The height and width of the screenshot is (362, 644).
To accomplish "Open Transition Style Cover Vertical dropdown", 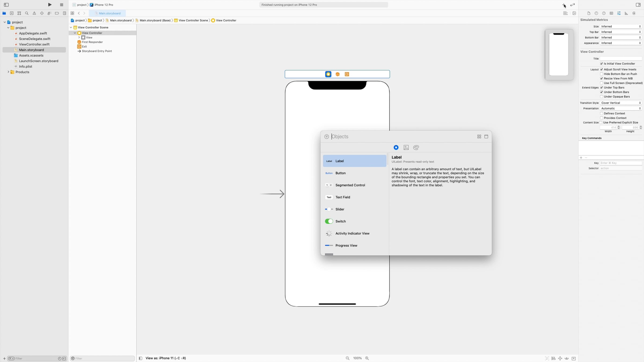I will [x=621, y=103].
